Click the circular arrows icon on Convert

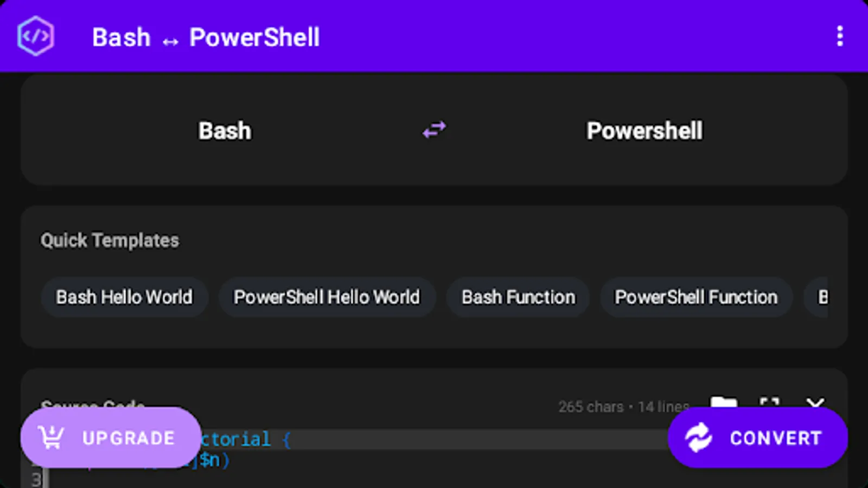[x=698, y=438]
